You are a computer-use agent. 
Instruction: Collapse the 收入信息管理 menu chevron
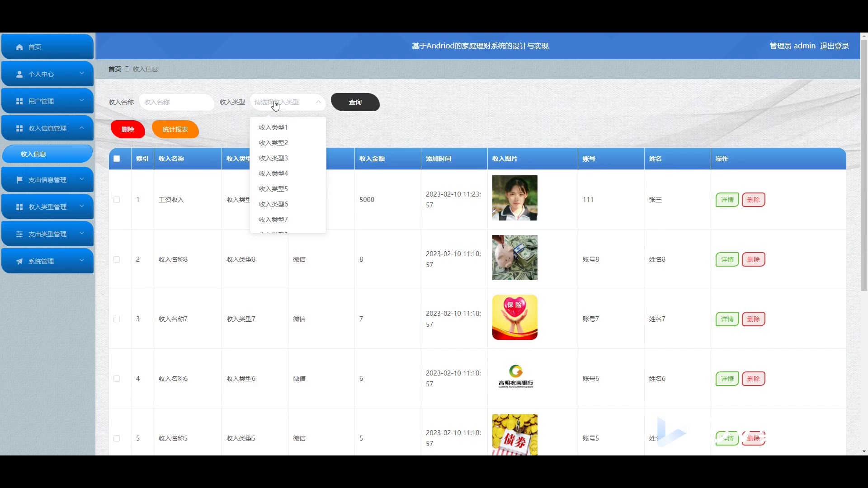tap(82, 128)
